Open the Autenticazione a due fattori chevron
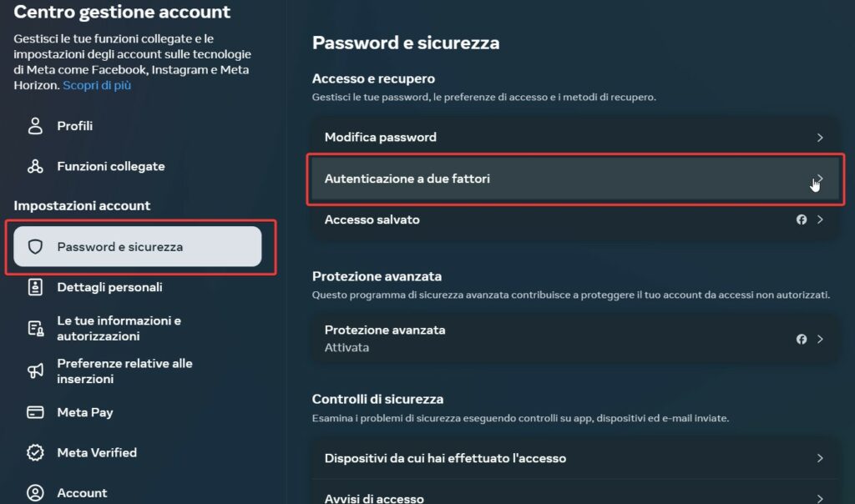855x504 pixels. click(x=820, y=179)
